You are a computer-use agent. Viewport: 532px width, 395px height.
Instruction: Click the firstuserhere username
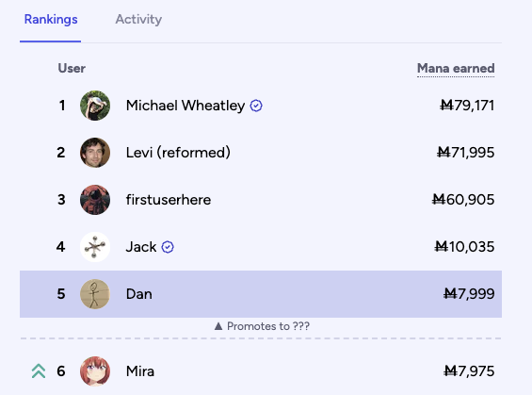pos(169,200)
